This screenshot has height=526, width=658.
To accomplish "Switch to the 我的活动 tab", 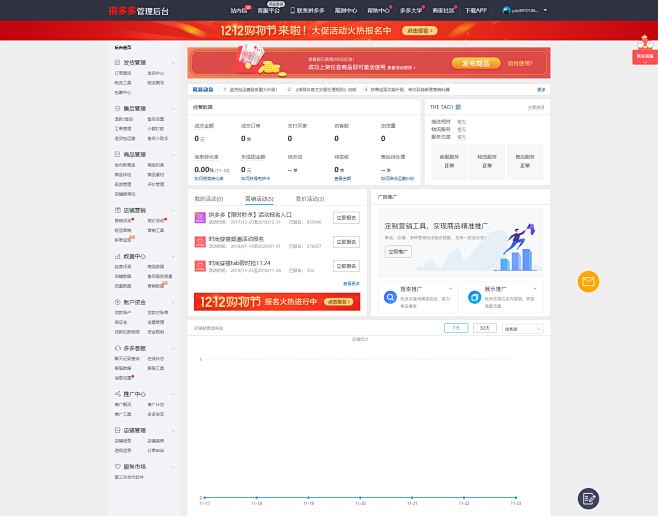I will (207, 199).
